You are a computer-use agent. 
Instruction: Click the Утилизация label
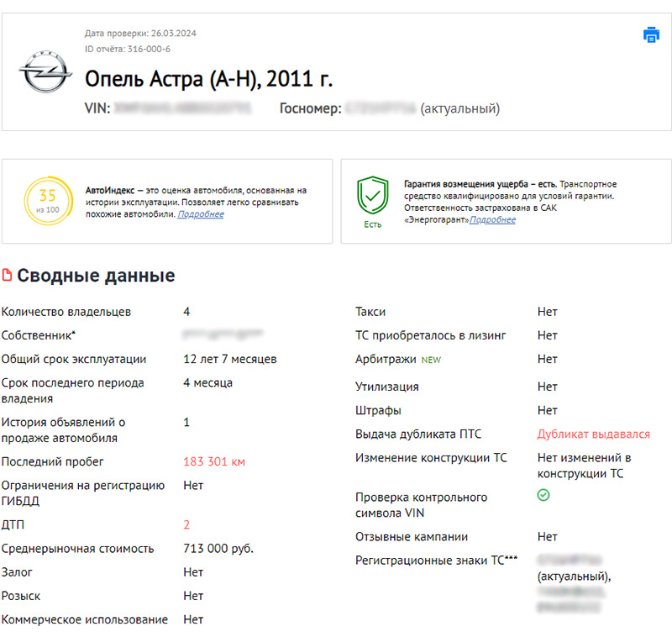386,387
